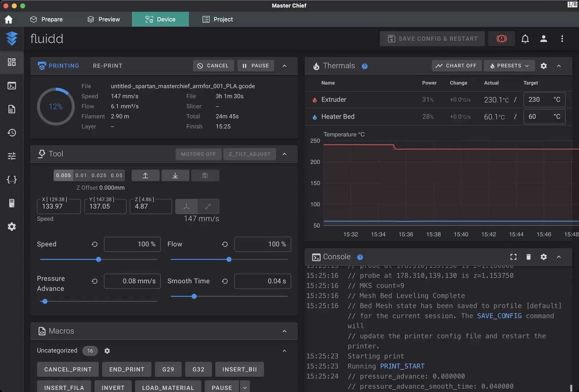The width and height of the screenshot is (579, 392).
Task: Click the Flow slider handle
Action: coord(229,260)
